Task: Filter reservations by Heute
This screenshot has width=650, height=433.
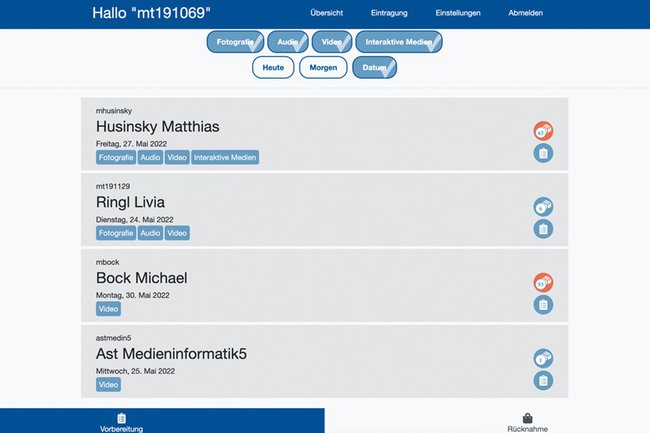Action: (273, 68)
